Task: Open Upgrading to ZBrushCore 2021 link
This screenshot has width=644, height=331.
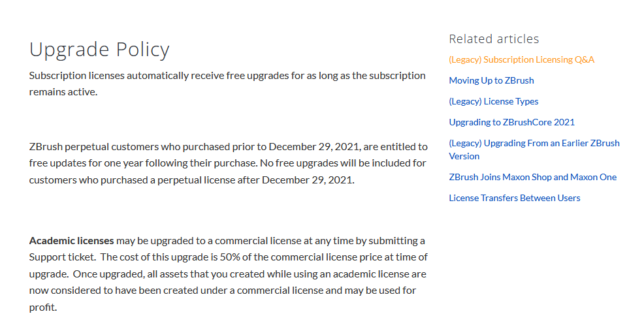Action: (511, 122)
